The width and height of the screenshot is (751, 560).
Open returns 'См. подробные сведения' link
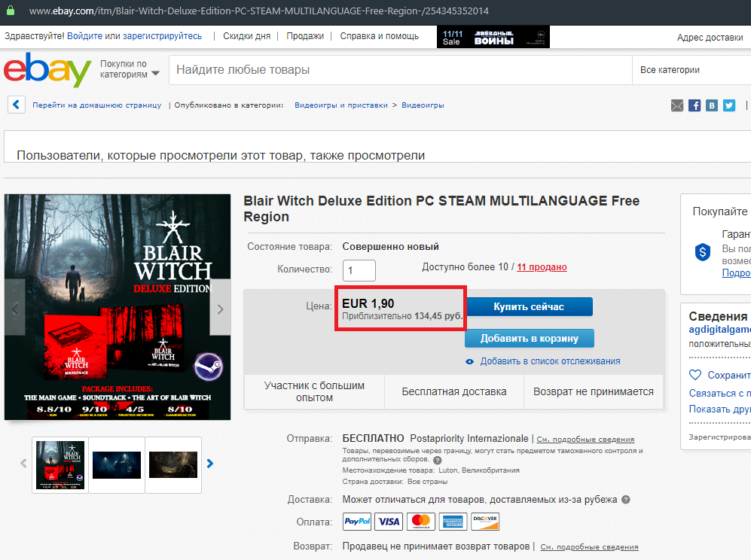[590, 547]
